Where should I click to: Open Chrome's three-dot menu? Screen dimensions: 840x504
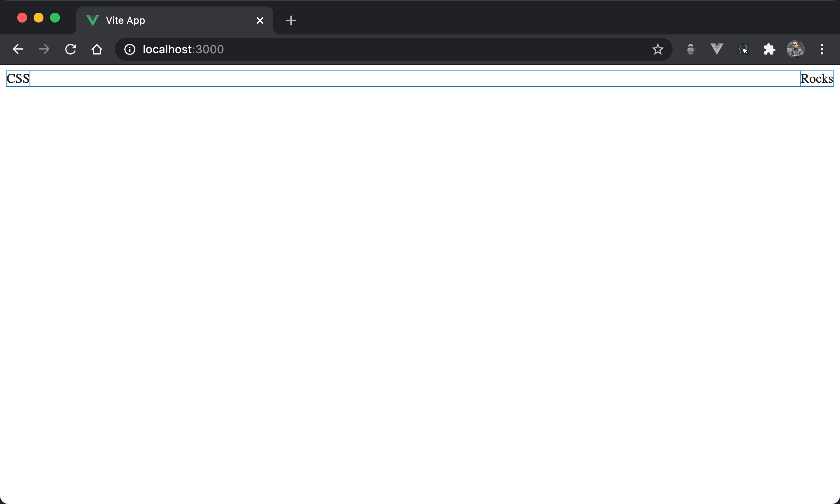pos(822,50)
